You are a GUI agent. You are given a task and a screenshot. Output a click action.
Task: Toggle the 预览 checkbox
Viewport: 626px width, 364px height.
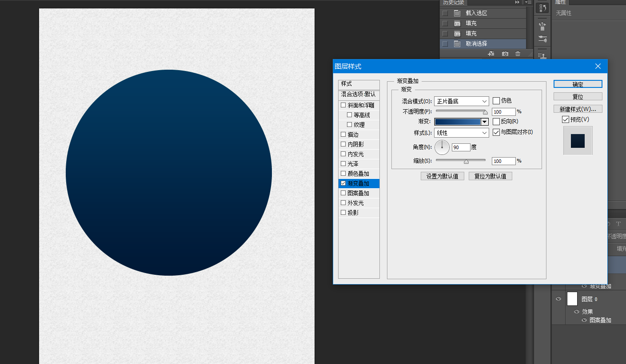tap(566, 119)
